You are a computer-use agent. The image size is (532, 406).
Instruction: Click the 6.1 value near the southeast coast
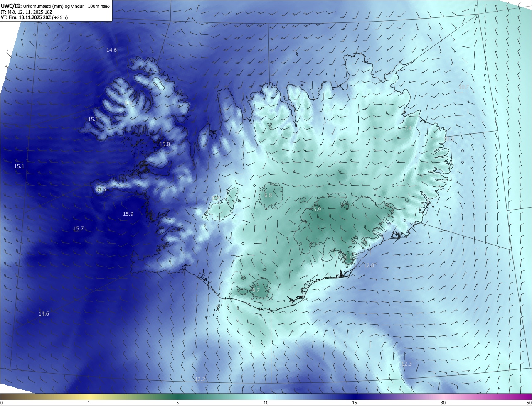point(347,257)
